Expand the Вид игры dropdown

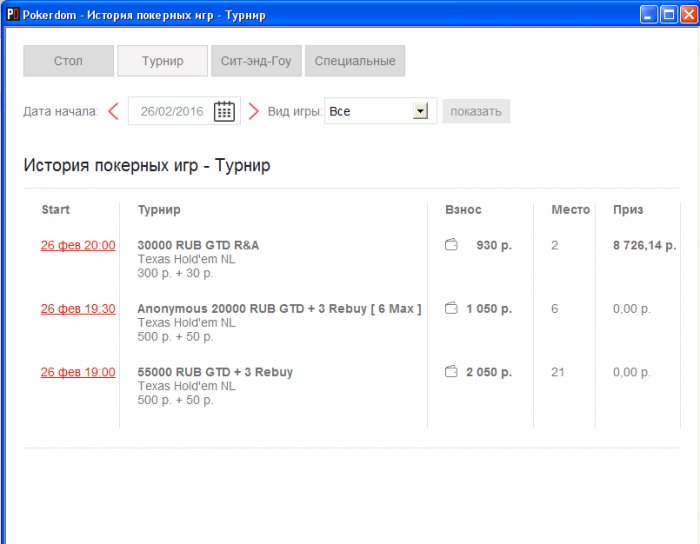tap(420, 111)
